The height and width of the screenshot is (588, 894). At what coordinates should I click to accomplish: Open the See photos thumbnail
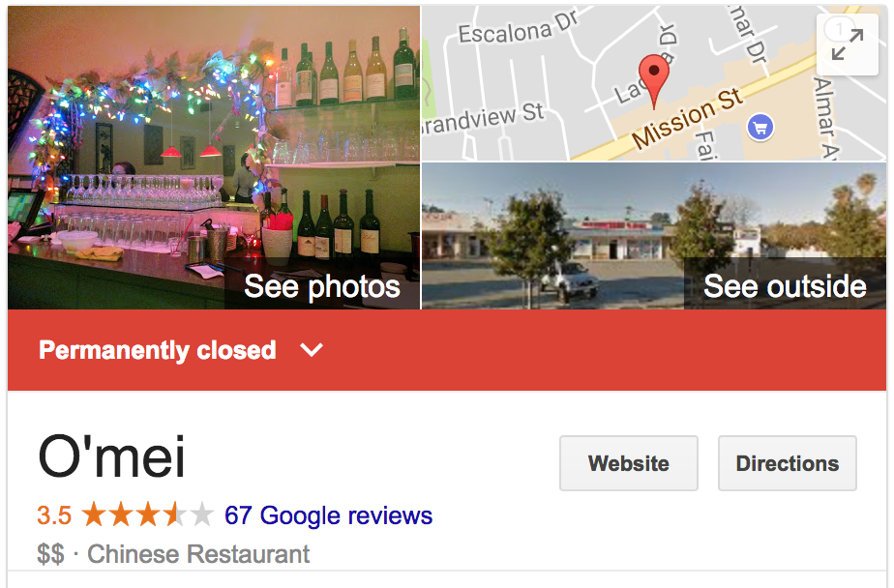[x=322, y=286]
